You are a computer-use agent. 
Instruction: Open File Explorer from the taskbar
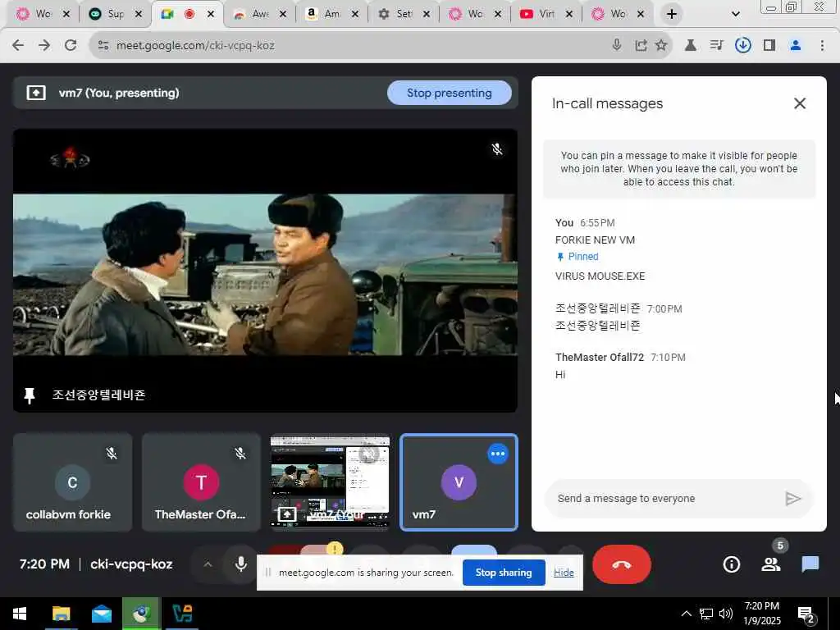(61, 614)
